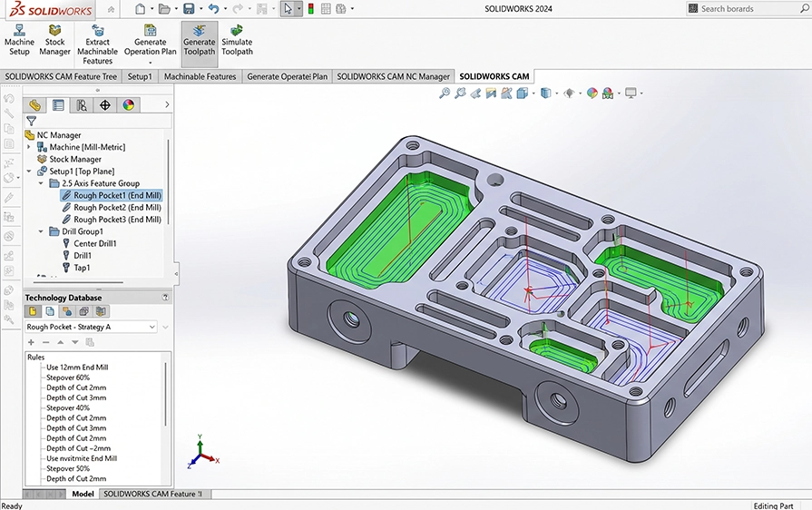Select the SOLIDWORKS CAM tab
The height and width of the screenshot is (510, 812).
pyautogui.click(x=494, y=76)
